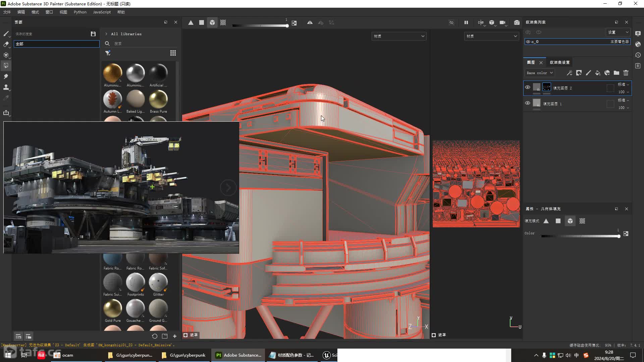
Task: Open the 3D viewport 材质 dropdown
Action: tap(399, 36)
